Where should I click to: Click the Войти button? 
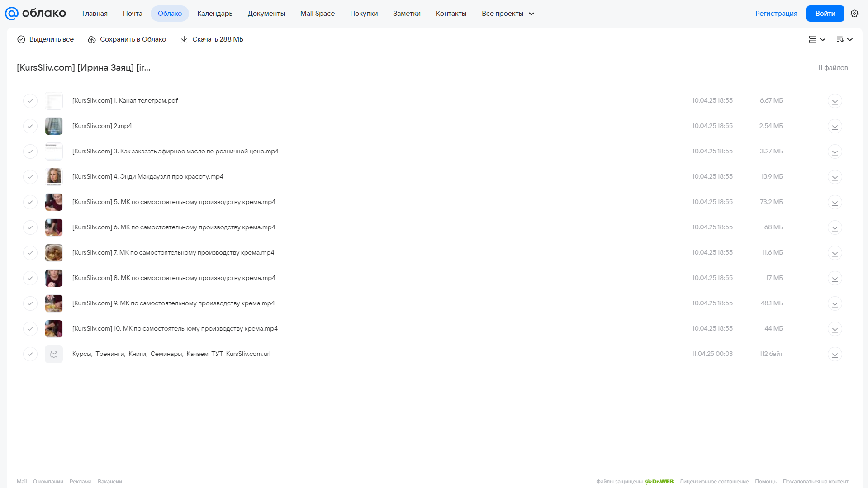(x=825, y=14)
